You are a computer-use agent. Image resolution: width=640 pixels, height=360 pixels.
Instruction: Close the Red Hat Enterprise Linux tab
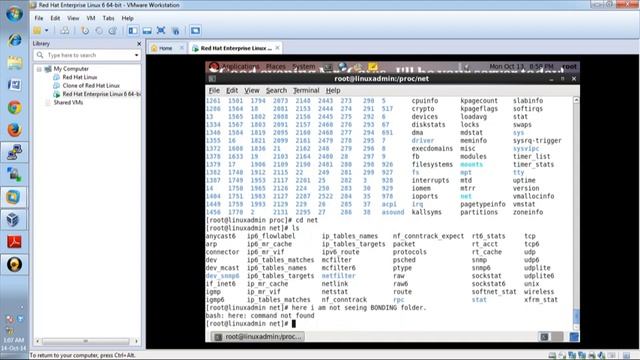pyautogui.click(x=278, y=48)
